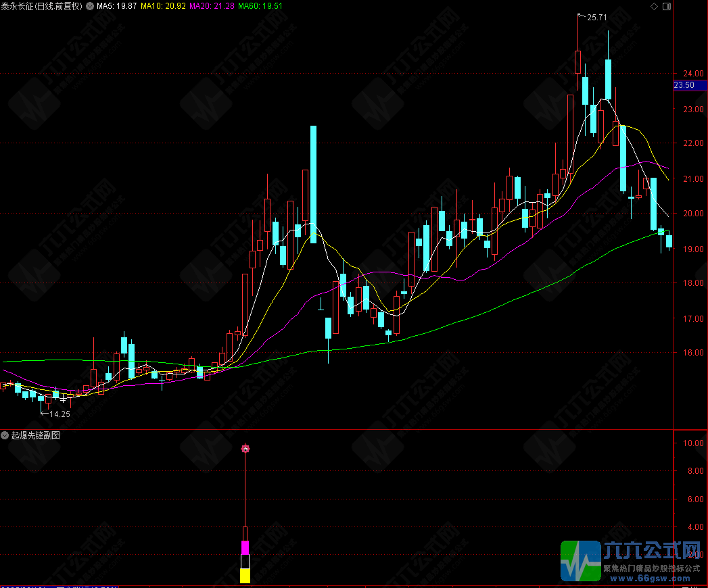Click the 14.25 low price label
This screenshot has width=708, height=588.
[60, 414]
